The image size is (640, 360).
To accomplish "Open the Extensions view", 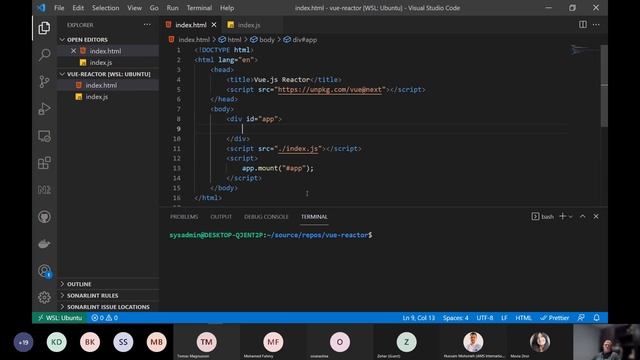I will [x=44, y=163].
